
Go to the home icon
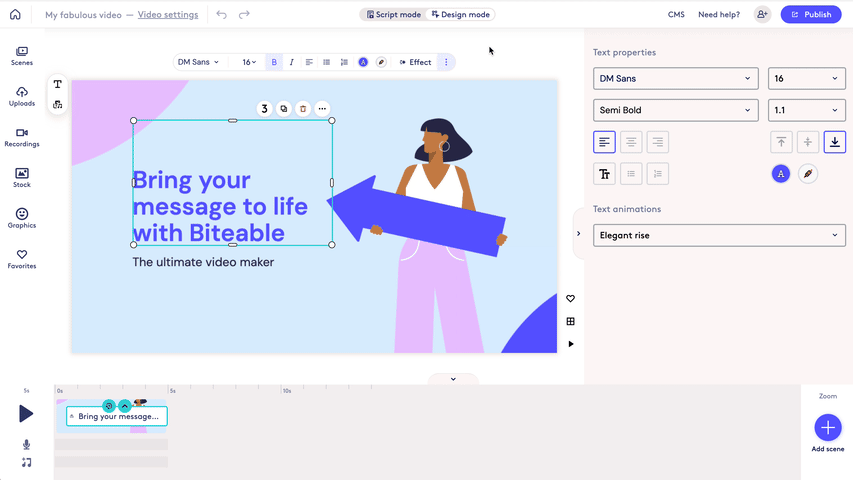point(15,15)
